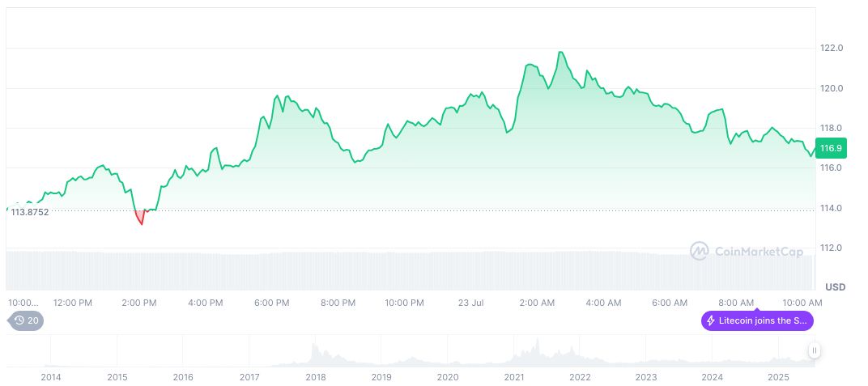Open the 'Litecoin joins the S...' event tag
Screen dimensions: 868x386
tap(757, 320)
